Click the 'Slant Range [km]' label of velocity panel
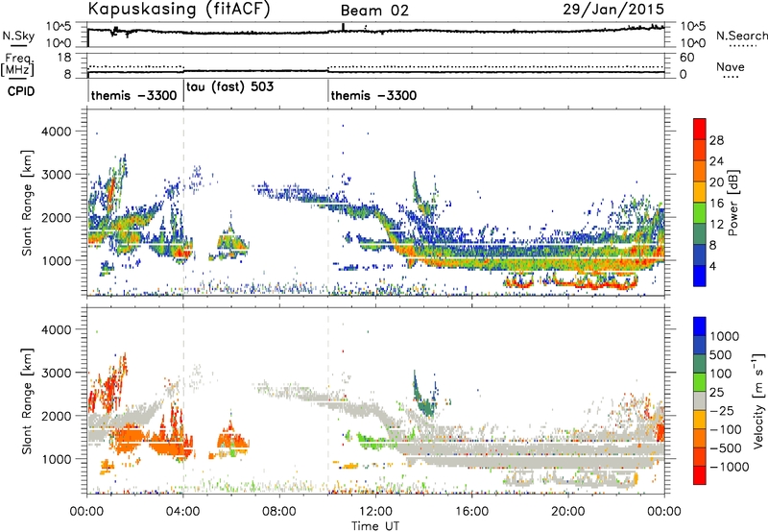Screen dimensions: 768x532 point(27,400)
